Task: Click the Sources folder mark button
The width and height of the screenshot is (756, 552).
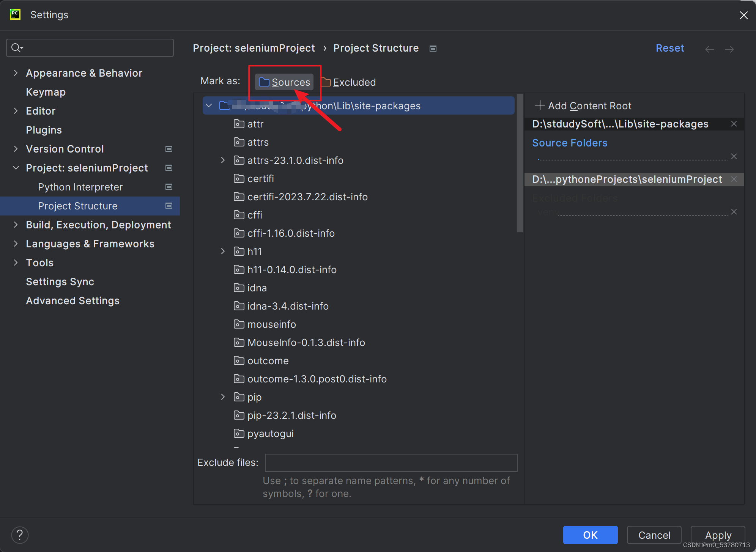Action: [x=284, y=82]
